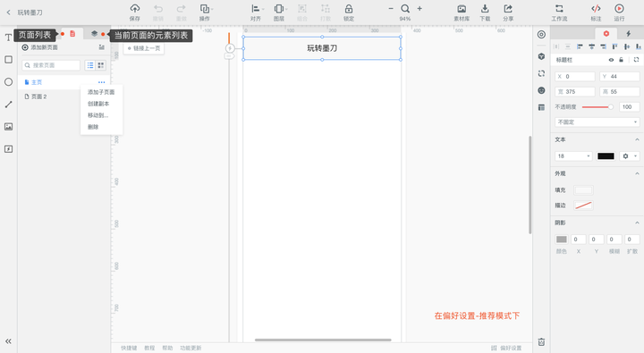The width and height of the screenshot is (644, 353).
Task: Open the Image insert tool
Action: [8, 126]
